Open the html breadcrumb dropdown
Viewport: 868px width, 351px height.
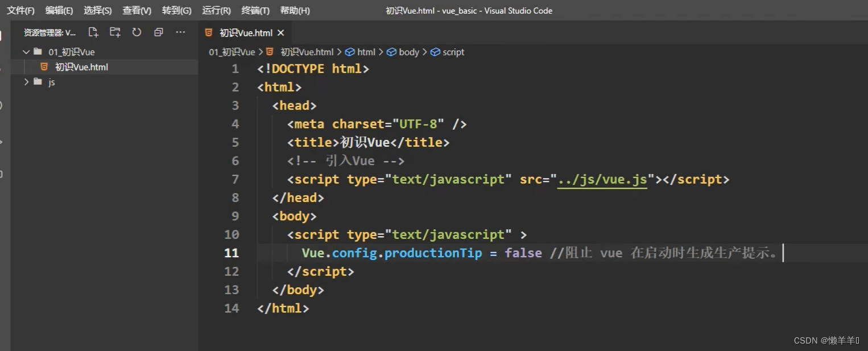click(x=366, y=52)
